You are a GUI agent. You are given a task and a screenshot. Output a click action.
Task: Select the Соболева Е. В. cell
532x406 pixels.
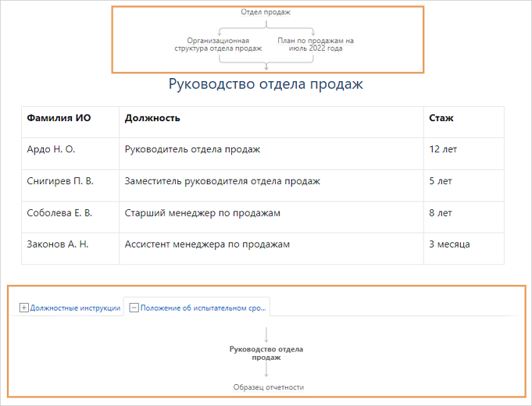pyautogui.click(x=59, y=212)
